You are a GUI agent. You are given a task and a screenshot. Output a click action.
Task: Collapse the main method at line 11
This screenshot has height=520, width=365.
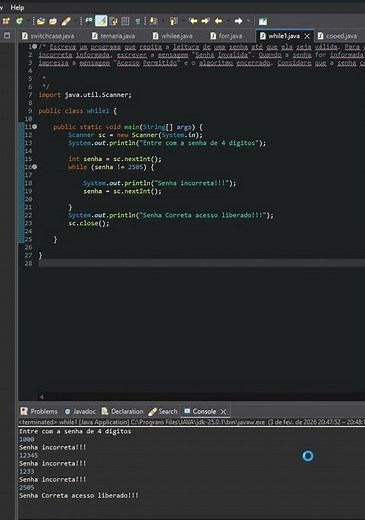35,127
